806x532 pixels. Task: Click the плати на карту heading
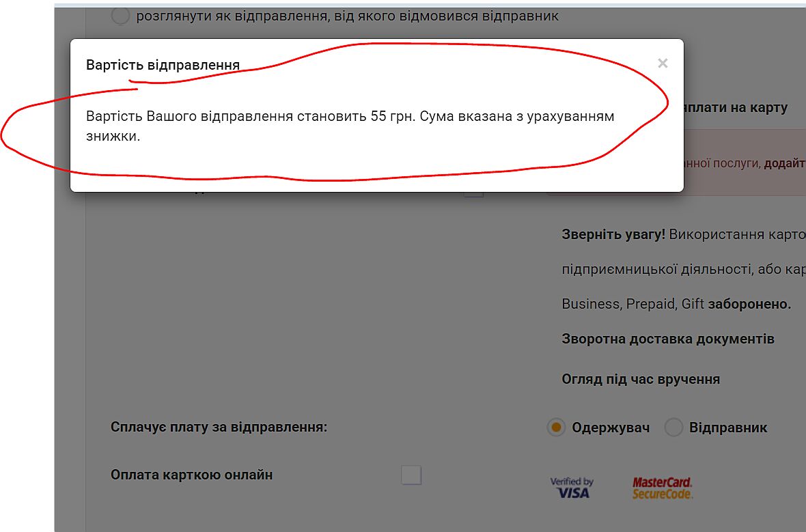736,107
